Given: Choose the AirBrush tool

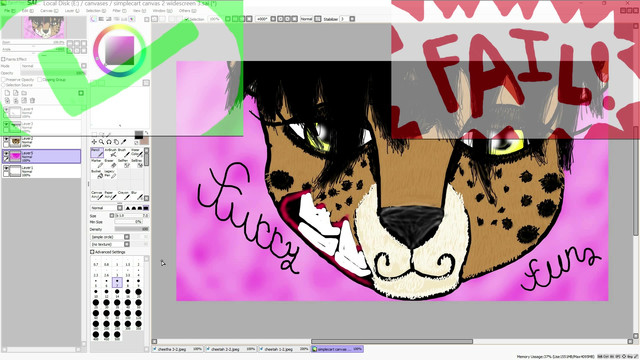Looking at the screenshot, I should click(111, 153).
